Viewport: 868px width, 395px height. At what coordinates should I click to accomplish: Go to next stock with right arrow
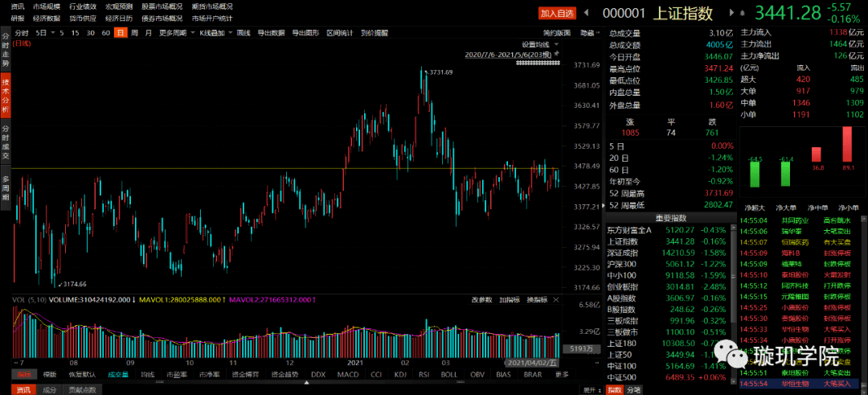click(732, 13)
